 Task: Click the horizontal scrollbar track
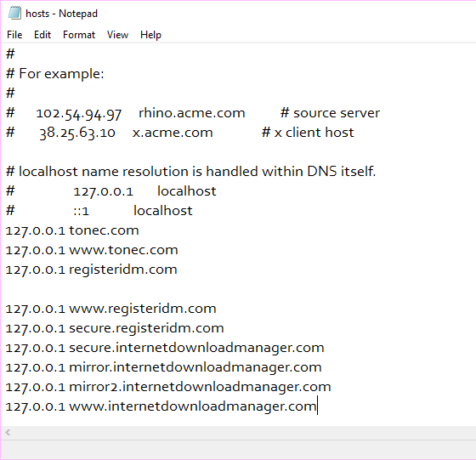tap(243, 433)
